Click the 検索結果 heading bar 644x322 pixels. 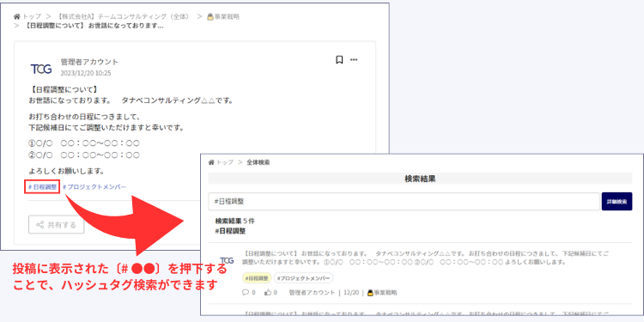tap(420, 179)
